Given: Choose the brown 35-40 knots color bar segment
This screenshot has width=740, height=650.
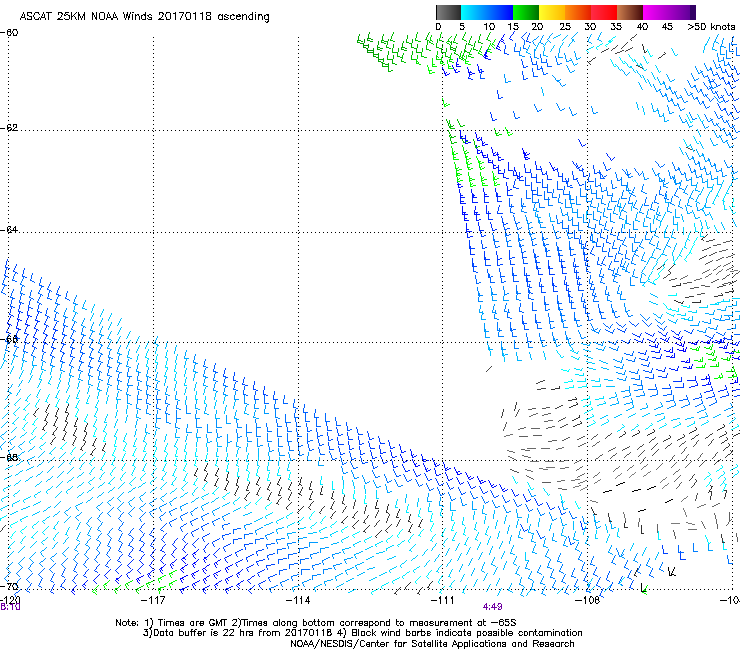Looking at the screenshot, I should (630, 12).
